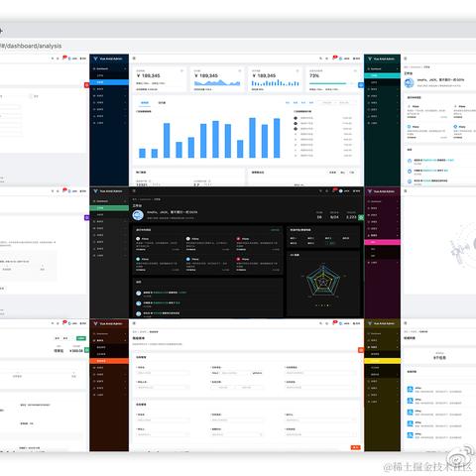
Task: Click the ¥ 189,345 area sparkline chart
Action: (x=217, y=82)
